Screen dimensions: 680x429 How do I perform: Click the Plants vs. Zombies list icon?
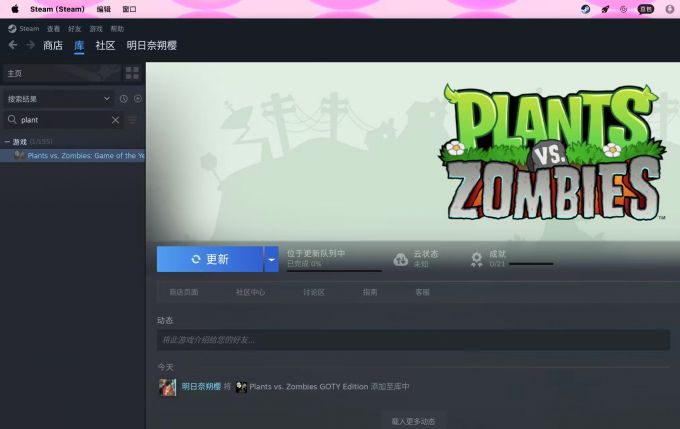pos(19,155)
